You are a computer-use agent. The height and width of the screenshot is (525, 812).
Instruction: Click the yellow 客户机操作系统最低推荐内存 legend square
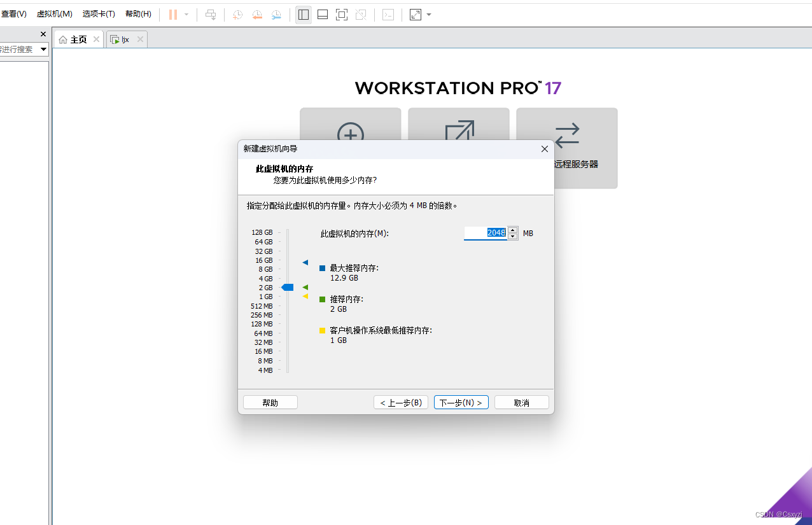323,330
